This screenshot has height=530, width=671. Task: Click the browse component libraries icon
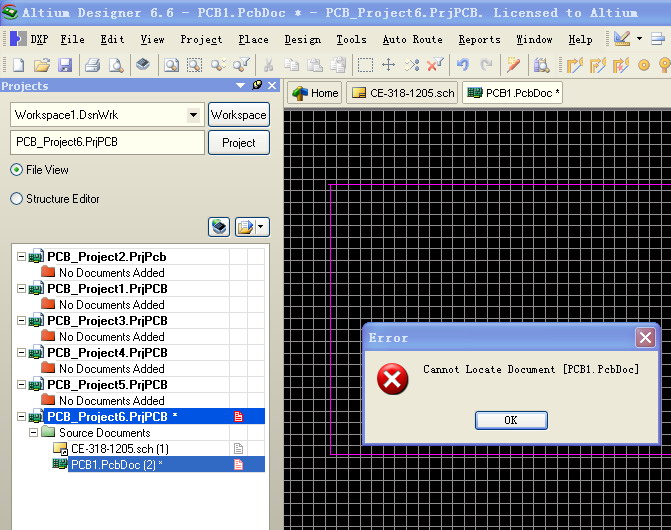541,65
